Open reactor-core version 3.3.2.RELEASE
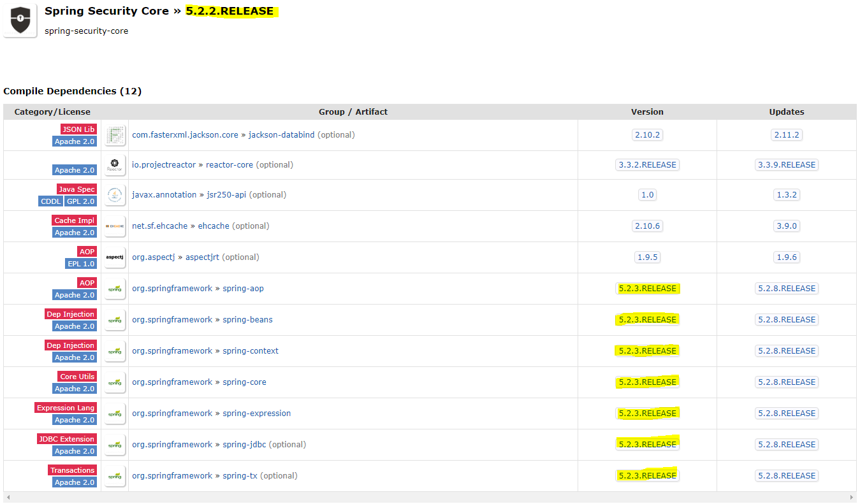The width and height of the screenshot is (860, 504). (x=647, y=165)
